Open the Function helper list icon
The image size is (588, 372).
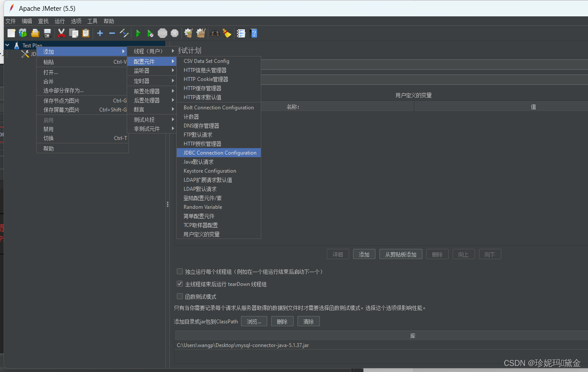(241, 33)
